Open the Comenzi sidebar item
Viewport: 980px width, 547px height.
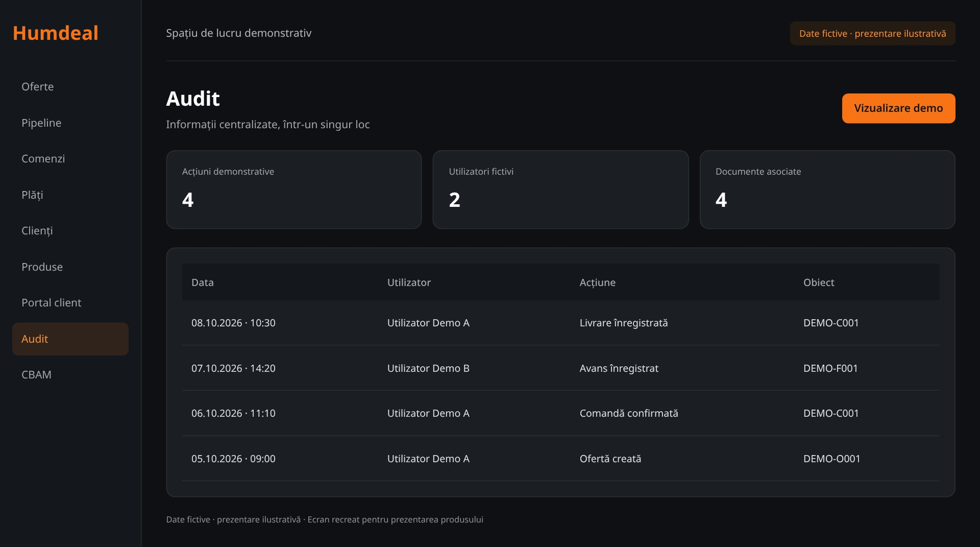coord(70,159)
